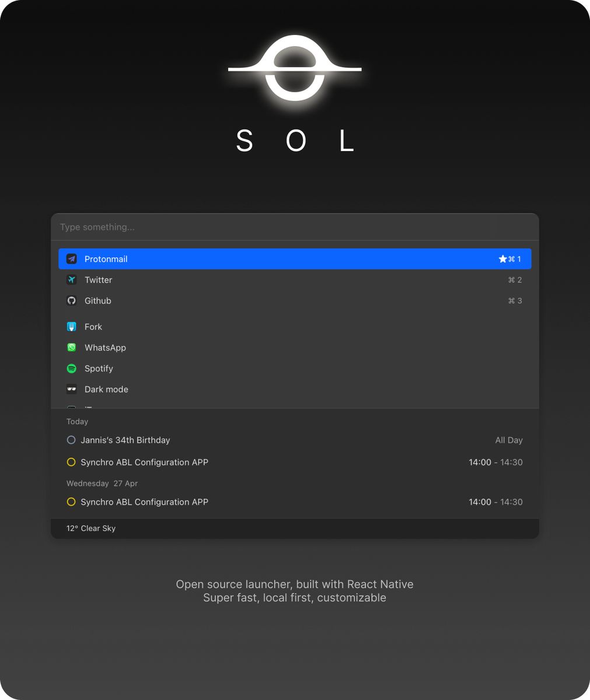The image size is (590, 700).
Task: Open the Jannis's 34th Birthday event
Action: pyautogui.click(x=125, y=440)
